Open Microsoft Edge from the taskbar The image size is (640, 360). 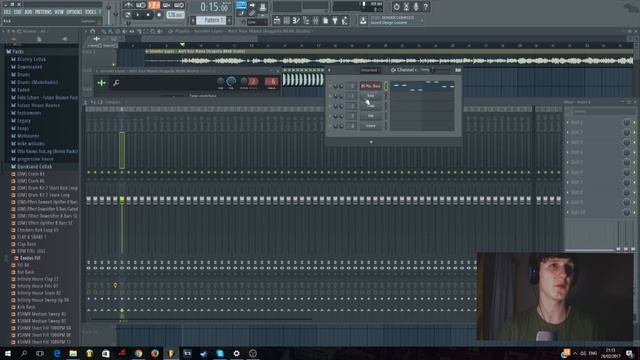point(57,353)
